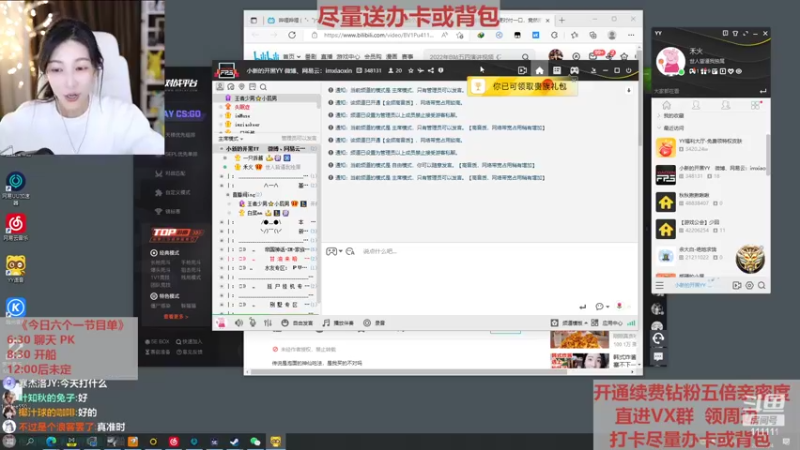The image size is (800, 450).
Task: Open the UU accelerator desktop icon
Action: tap(16, 187)
